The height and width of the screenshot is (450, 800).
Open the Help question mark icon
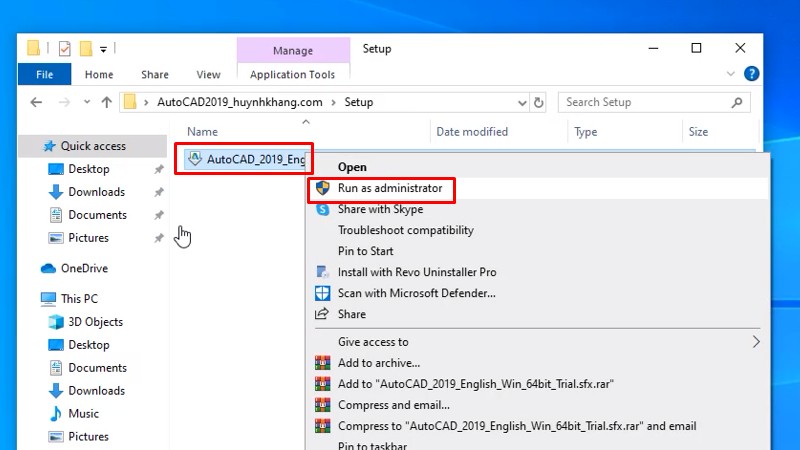(751, 74)
